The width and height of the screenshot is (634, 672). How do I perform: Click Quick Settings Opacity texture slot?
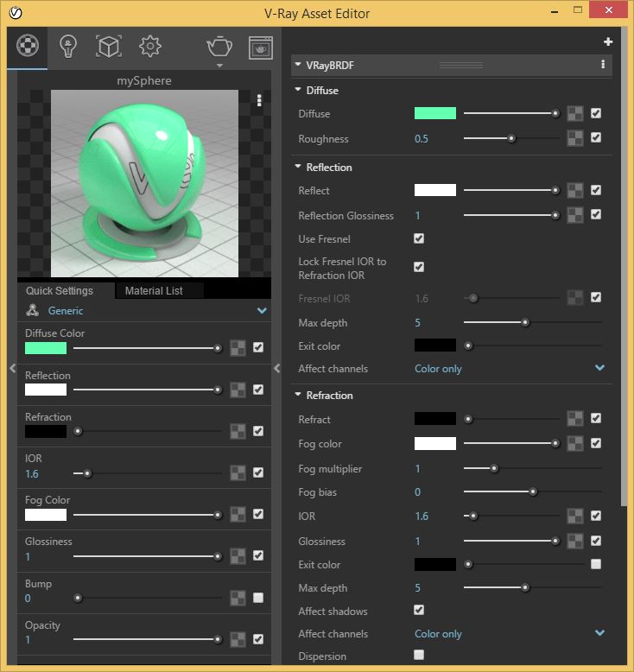click(238, 639)
